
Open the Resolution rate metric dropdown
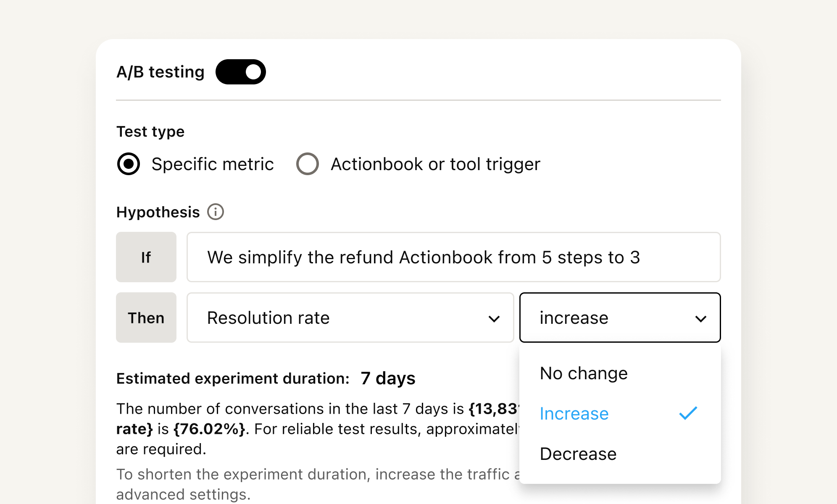point(350,318)
